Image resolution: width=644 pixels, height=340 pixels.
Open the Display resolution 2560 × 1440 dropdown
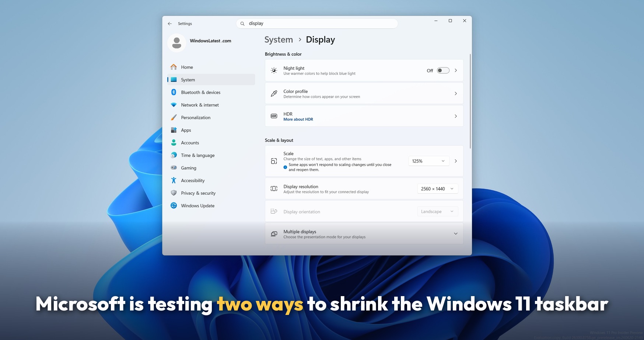pyautogui.click(x=437, y=189)
